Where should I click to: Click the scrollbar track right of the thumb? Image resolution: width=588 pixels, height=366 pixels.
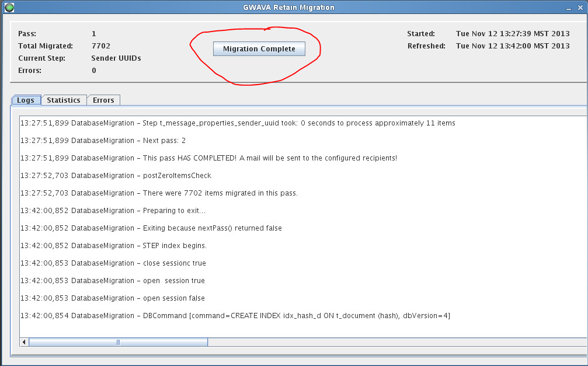(x=398, y=342)
